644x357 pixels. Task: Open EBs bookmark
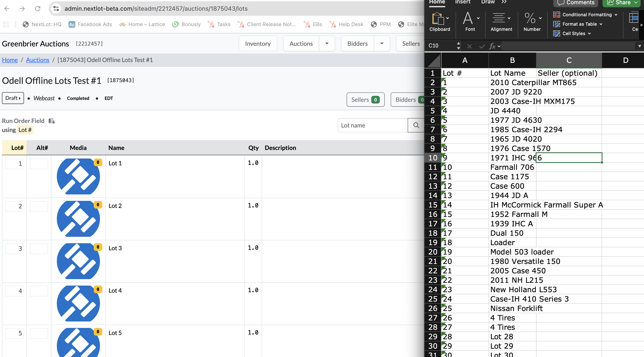click(313, 24)
